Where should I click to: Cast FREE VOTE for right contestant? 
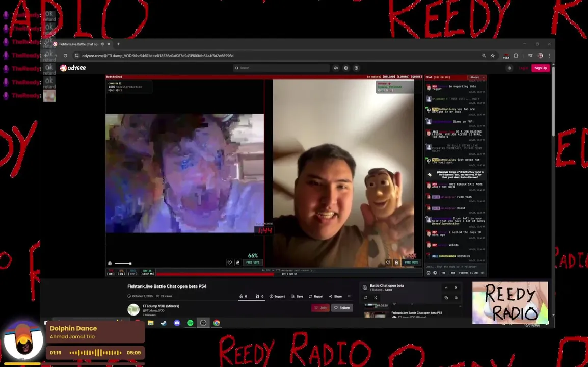(411, 263)
